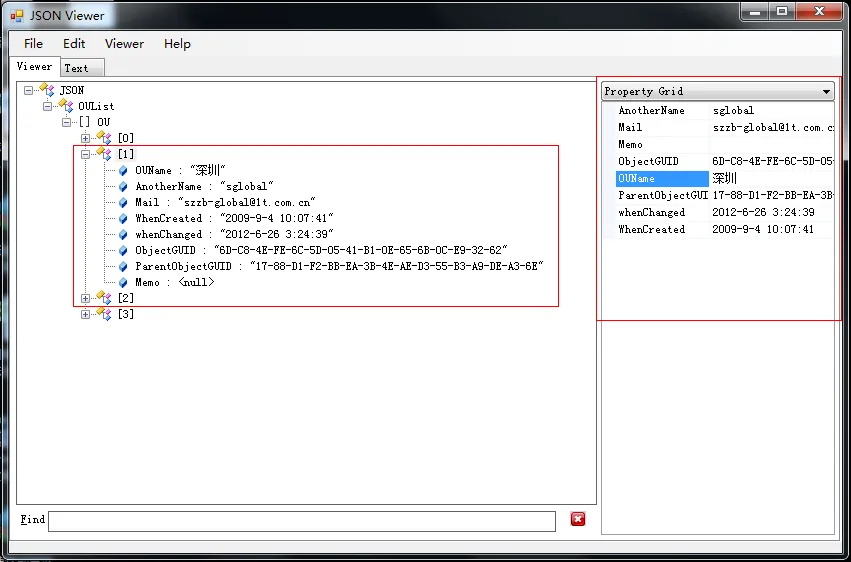Open the Viewer menu
851x562 pixels.
(124, 43)
